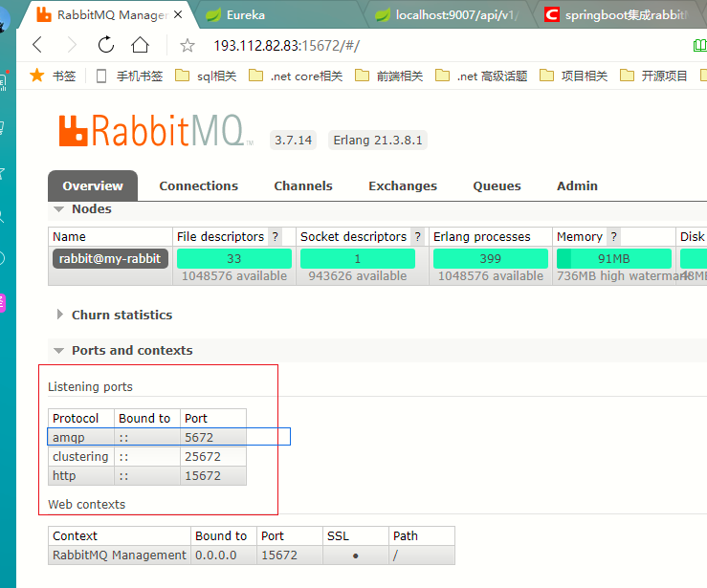The height and width of the screenshot is (588, 707).
Task: Select the 0.0.0.0 bound-to cell
Action: coord(224,555)
